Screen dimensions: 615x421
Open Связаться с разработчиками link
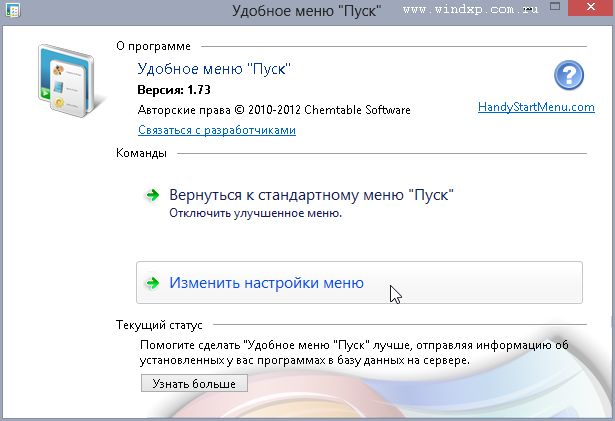(x=217, y=130)
